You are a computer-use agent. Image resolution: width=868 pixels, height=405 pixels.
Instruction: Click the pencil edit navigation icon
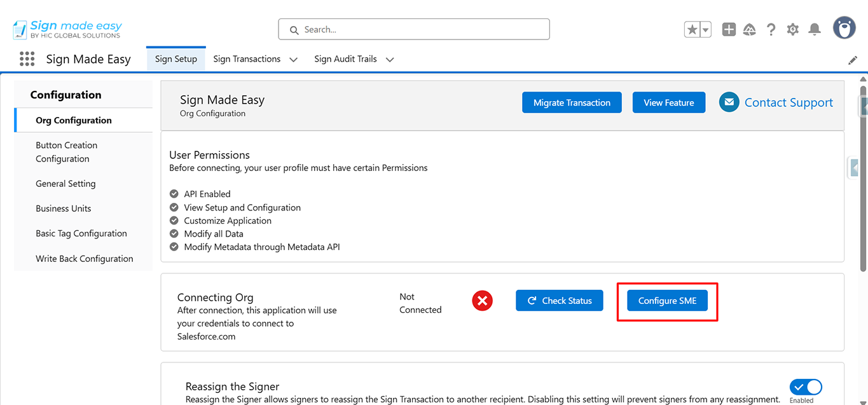pyautogui.click(x=853, y=60)
